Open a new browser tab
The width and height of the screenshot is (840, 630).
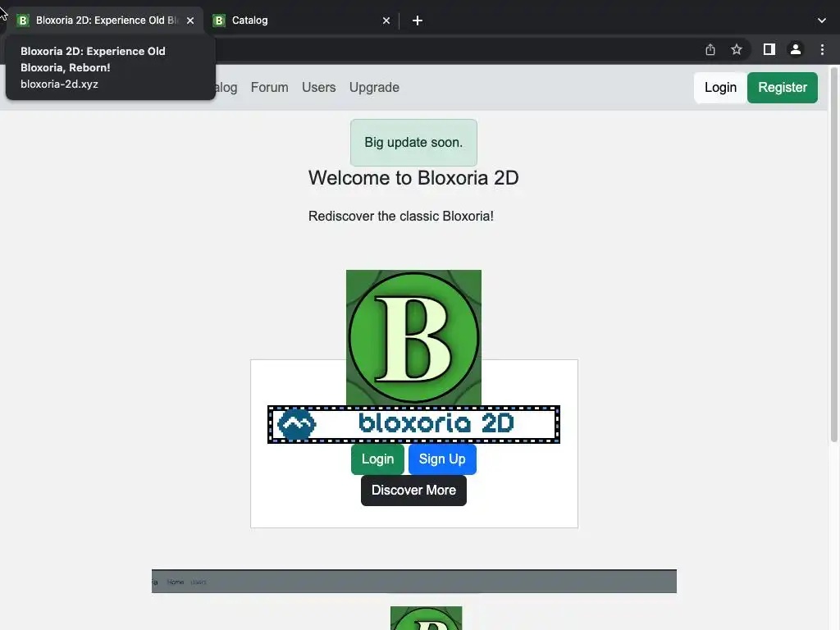pyautogui.click(x=418, y=21)
